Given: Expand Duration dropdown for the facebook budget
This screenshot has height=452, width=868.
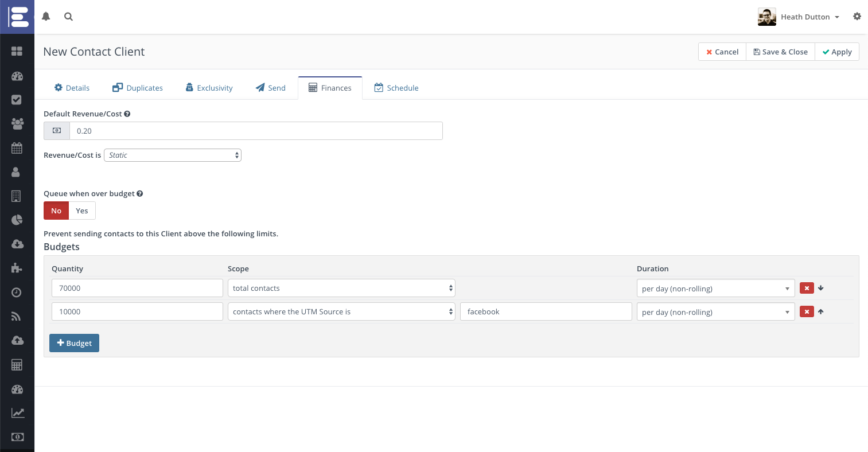Looking at the screenshot, I should [715, 312].
